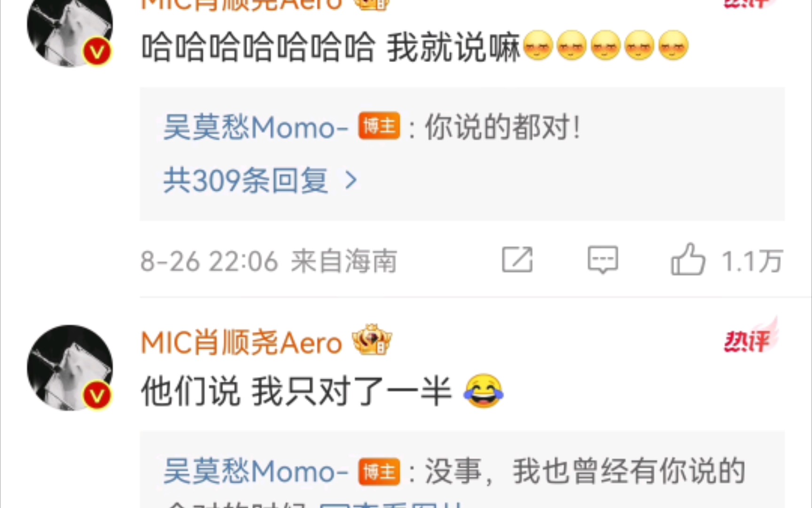The width and height of the screenshot is (812, 508).
Task: Tap the comment text 哈哈哈哈哈哈哈 我就说嘛
Action: [x=331, y=47]
